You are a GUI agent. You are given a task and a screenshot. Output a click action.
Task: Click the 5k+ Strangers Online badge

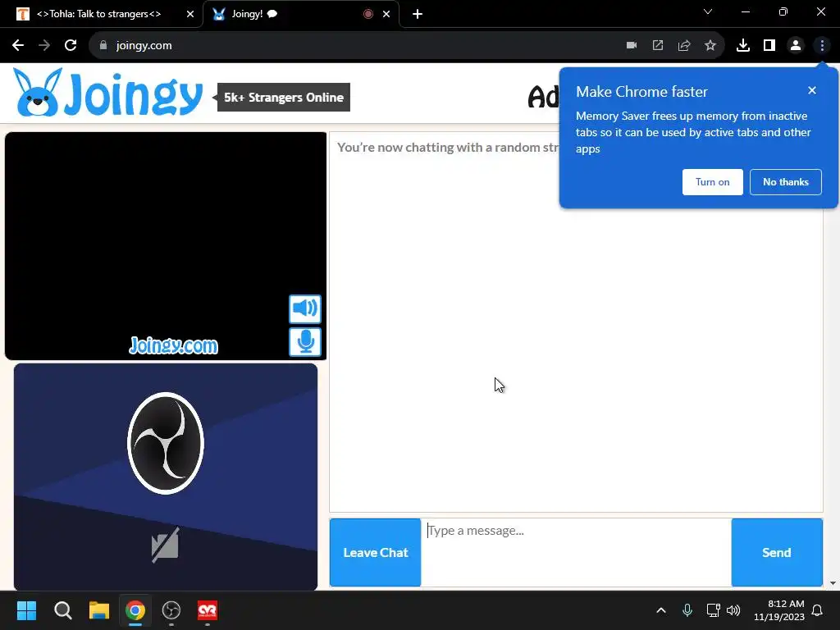coord(283,98)
